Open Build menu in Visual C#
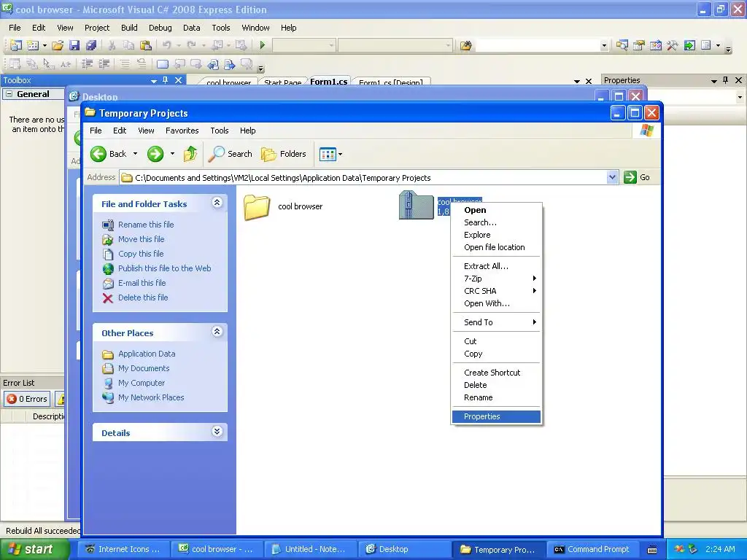747x560 pixels. [129, 28]
